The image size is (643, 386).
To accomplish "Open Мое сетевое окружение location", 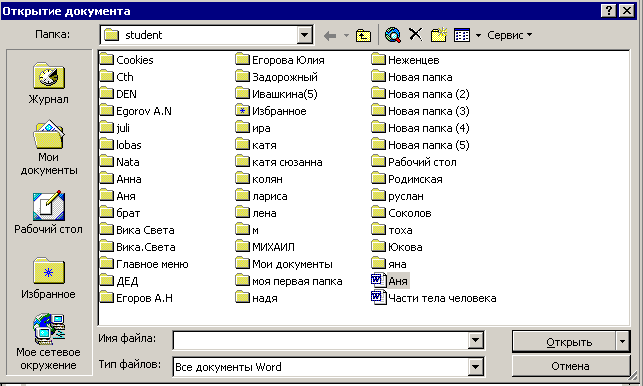I will coord(48,342).
